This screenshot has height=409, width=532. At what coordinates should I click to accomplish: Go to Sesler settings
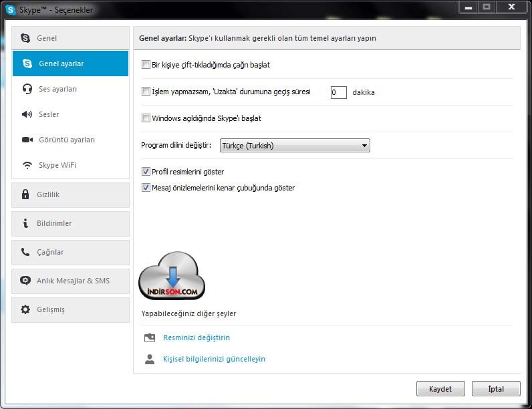(71, 114)
